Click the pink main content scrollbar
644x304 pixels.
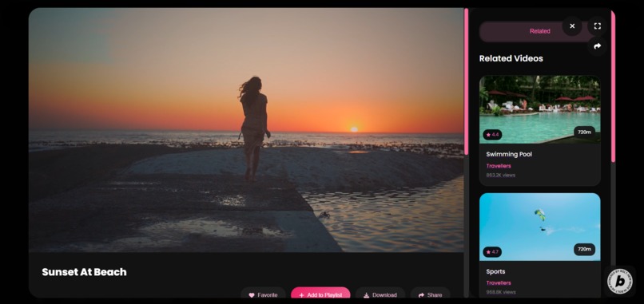[466, 81]
